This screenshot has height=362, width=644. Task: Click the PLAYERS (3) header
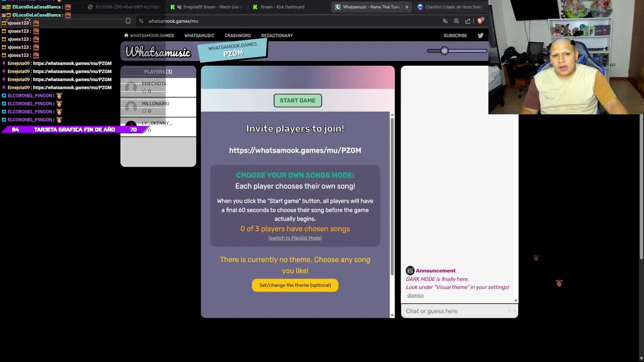tap(158, 72)
